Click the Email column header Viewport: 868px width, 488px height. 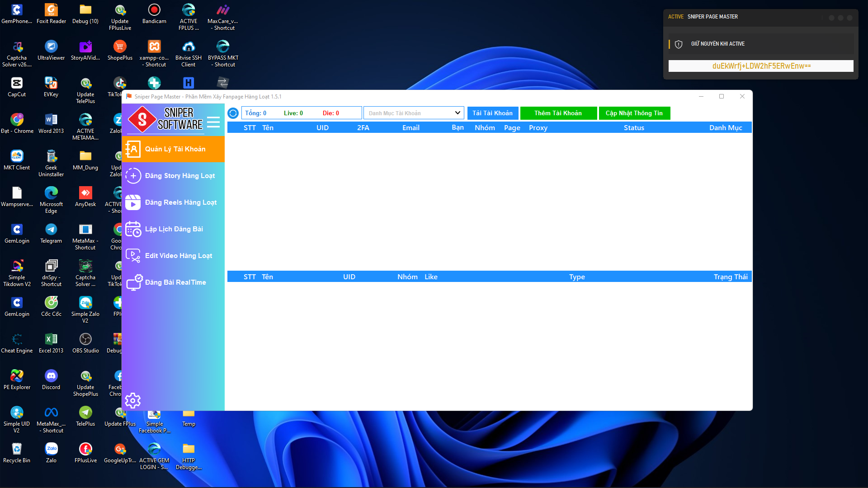coord(411,128)
